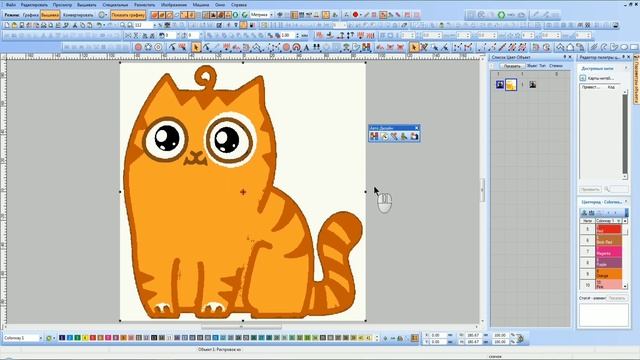This screenshot has width=640, height=360.
Task: Click the Применить button in palette editor
Action: (x=590, y=189)
